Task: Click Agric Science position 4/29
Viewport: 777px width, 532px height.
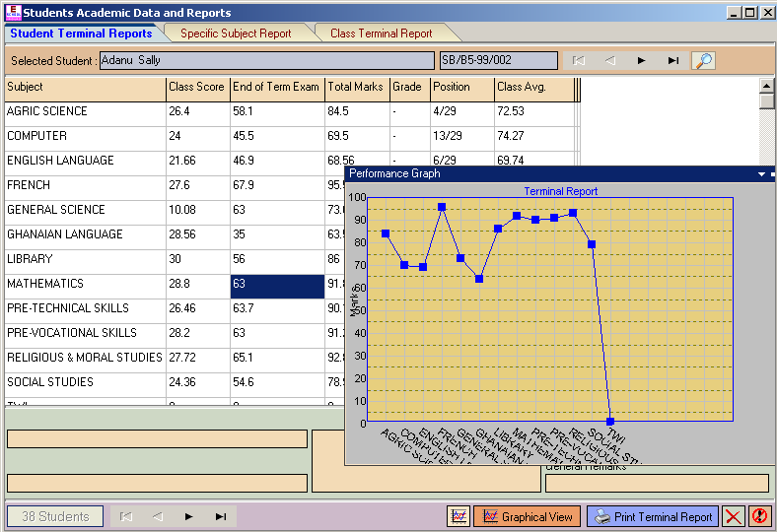Action: [462, 114]
